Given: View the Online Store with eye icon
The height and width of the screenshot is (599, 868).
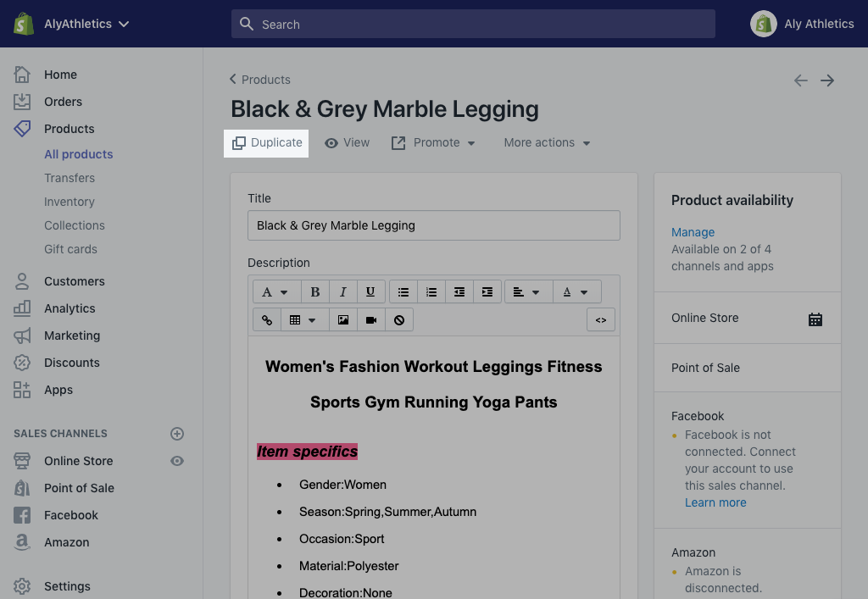Looking at the screenshot, I should click(177, 461).
